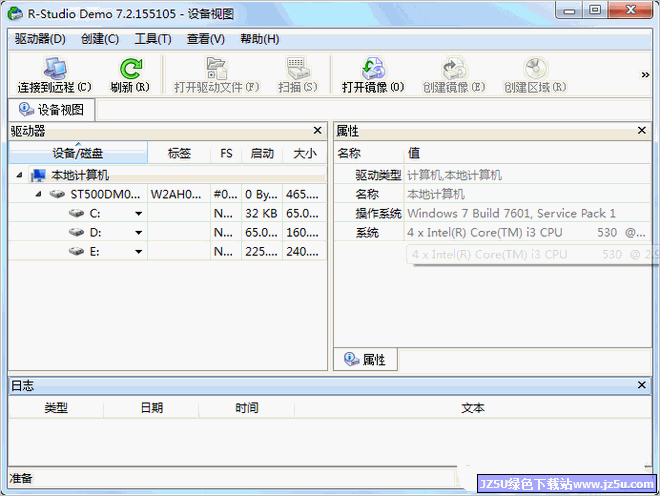
Task: Click the drive icon beside E:
Action: (x=76, y=251)
